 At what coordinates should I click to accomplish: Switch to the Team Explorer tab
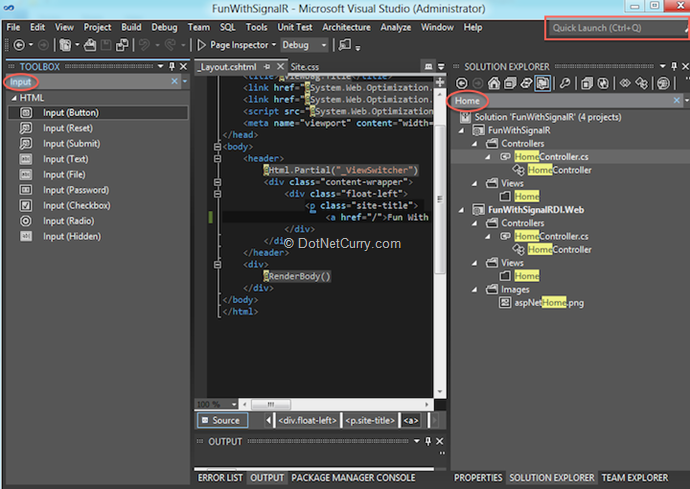pyautogui.click(x=635, y=478)
